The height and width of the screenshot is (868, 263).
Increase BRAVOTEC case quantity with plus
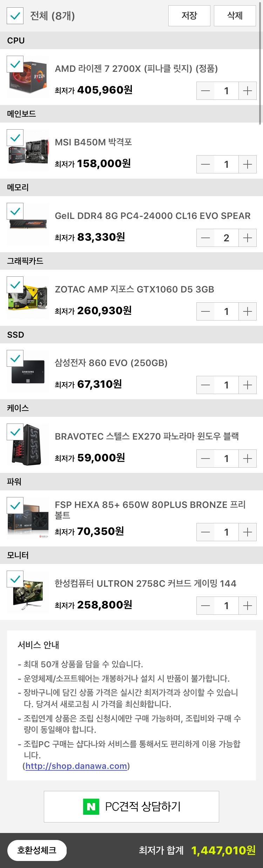click(x=248, y=459)
